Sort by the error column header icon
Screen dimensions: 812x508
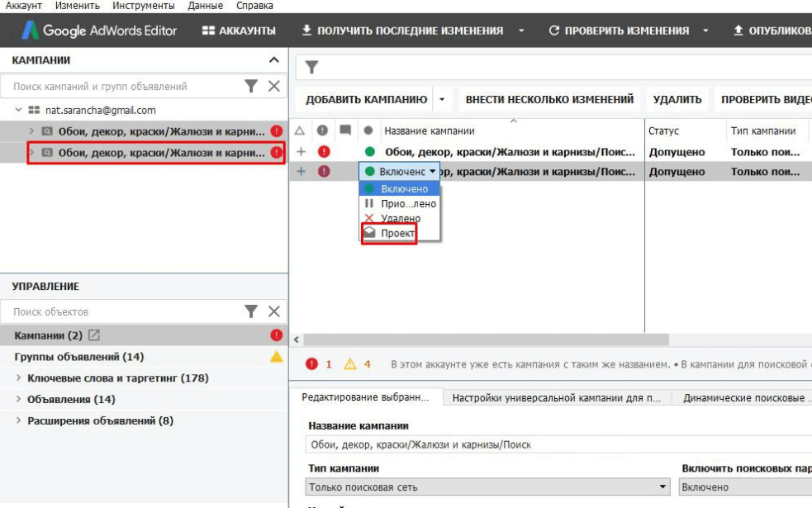(x=322, y=131)
